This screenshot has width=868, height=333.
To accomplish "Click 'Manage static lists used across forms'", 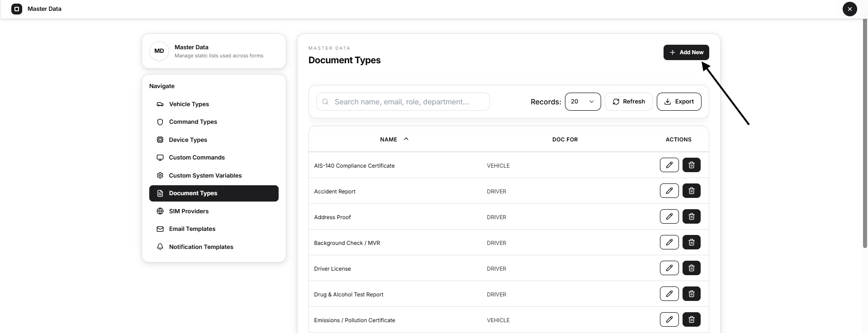I will (219, 56).
